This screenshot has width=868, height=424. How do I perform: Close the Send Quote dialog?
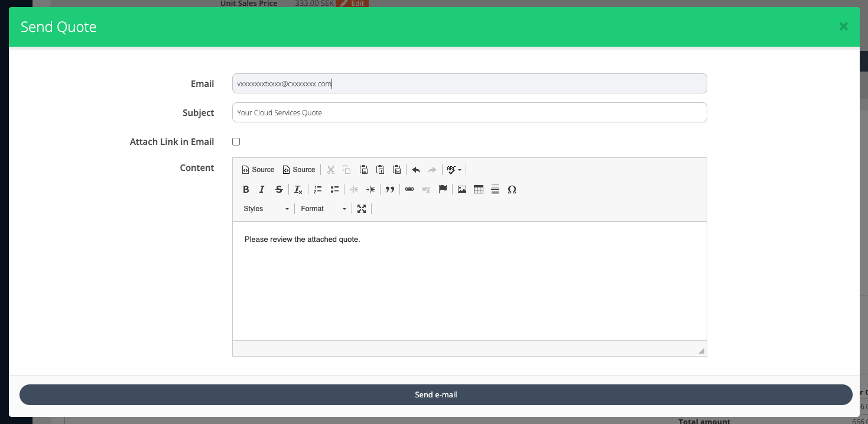[843, 27]
